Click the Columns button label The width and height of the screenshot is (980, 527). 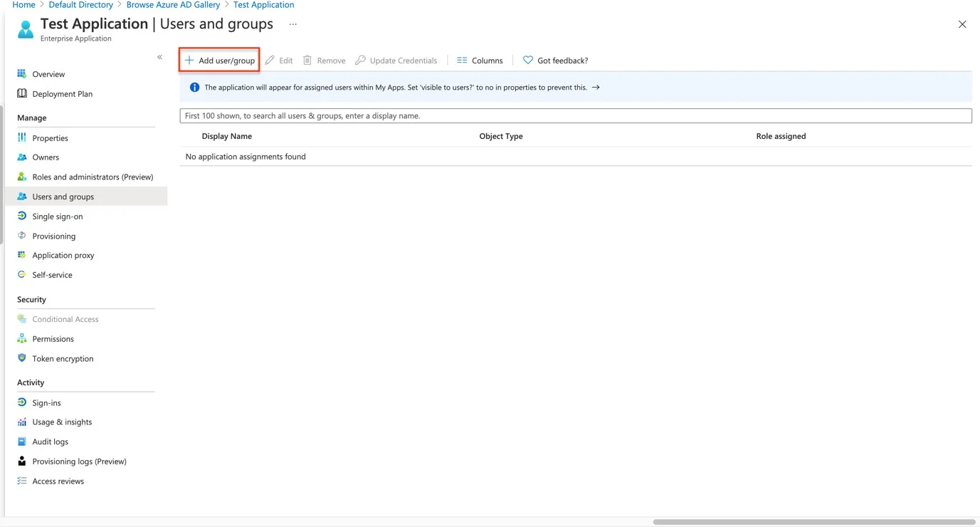tap(488, 61)
